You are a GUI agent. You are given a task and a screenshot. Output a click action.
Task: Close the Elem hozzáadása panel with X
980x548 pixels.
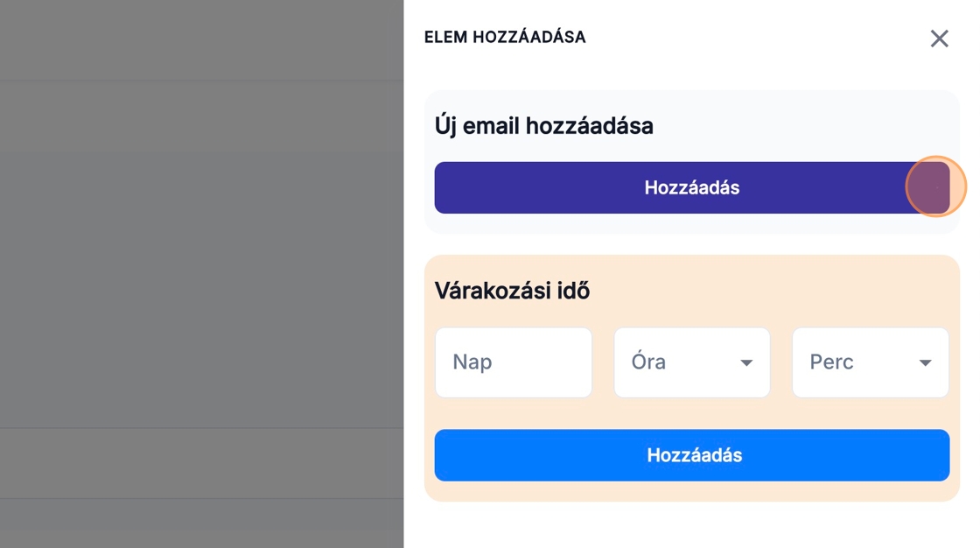point(939,39)
